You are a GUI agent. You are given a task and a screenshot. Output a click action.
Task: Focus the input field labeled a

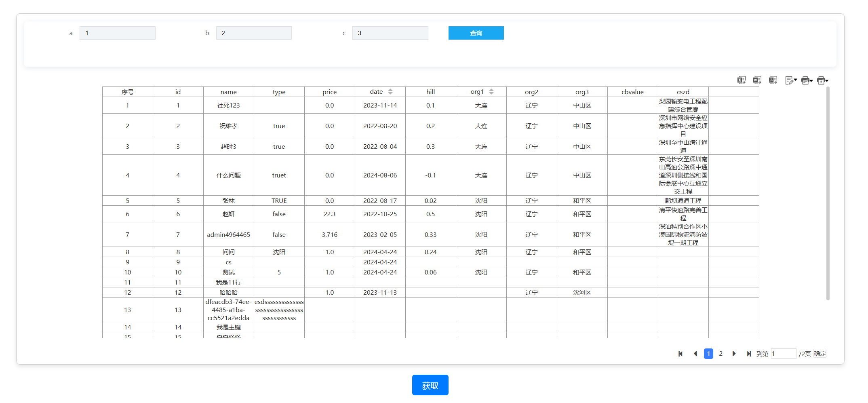118,33
